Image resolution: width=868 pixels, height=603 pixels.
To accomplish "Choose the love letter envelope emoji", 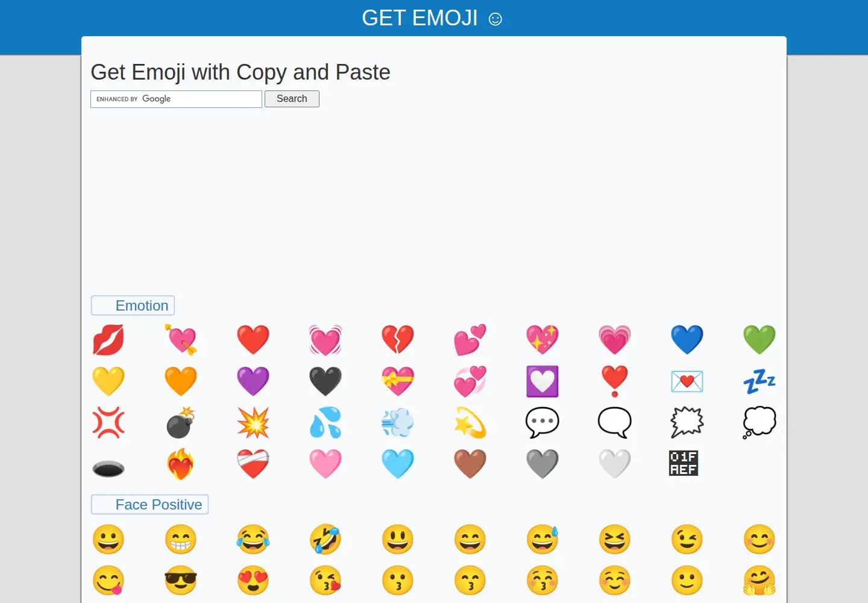I will pyautogui.click(x=687, y=381).
